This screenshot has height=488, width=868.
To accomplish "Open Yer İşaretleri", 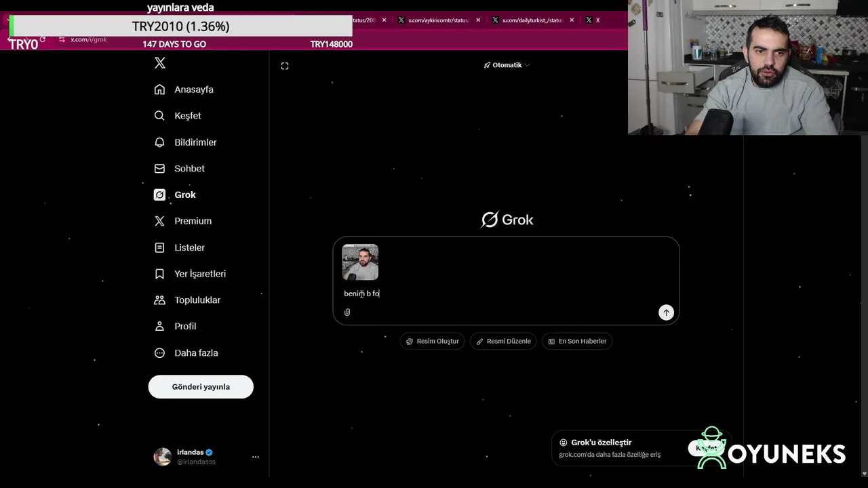I will (200, 274).
